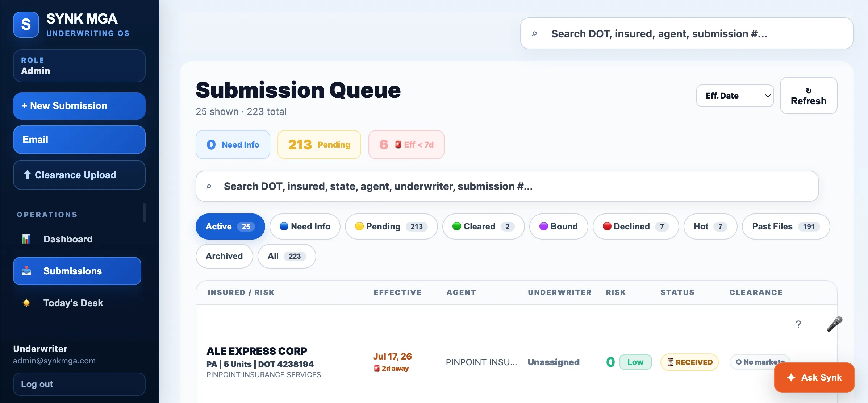
Task: Click the 213 Pending summary card
Action: 319,145
